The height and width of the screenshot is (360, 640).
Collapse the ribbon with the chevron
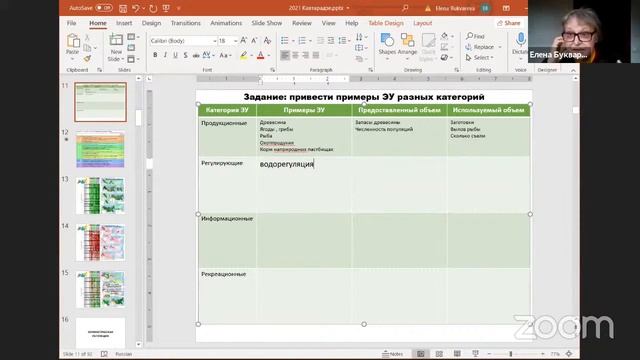tap(573, 71)
